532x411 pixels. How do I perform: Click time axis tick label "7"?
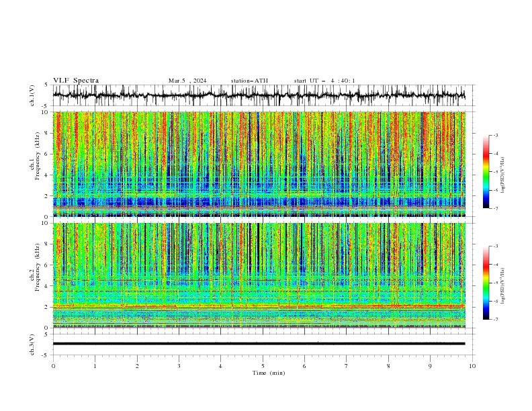(347, 366)
